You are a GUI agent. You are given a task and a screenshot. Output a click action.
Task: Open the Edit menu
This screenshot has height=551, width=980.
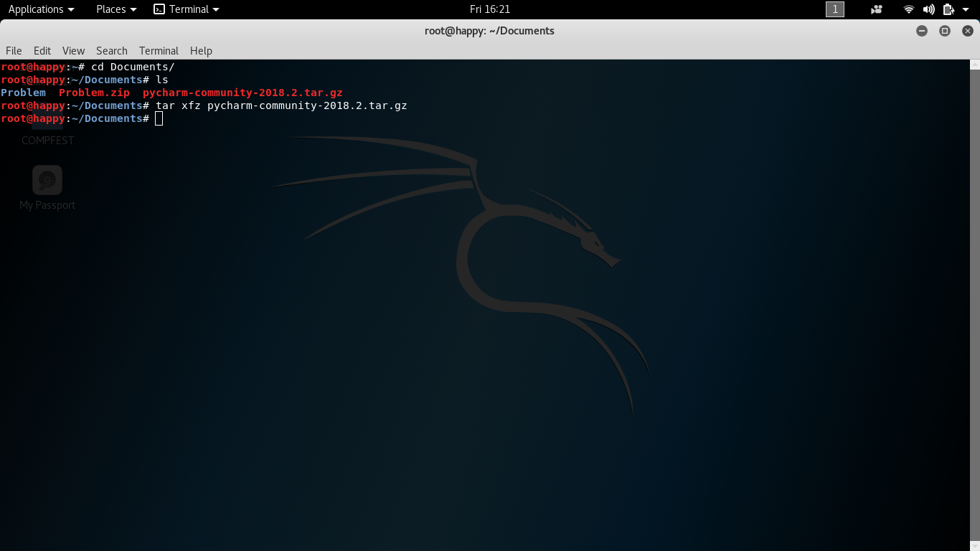tap(42, 50)
